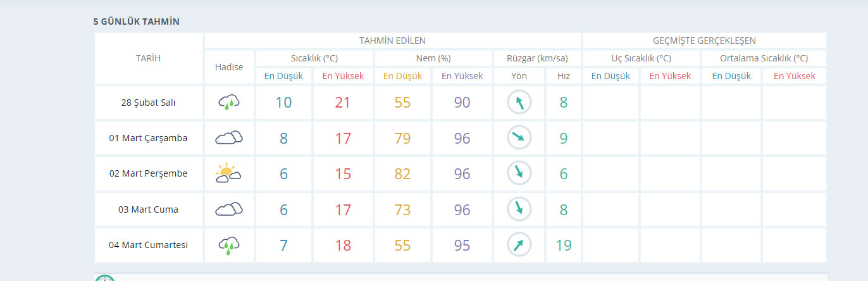Click the cloudy icon for 03 Mart Cuma
This screenshot has height=281, width=868.
coord(229,209)
